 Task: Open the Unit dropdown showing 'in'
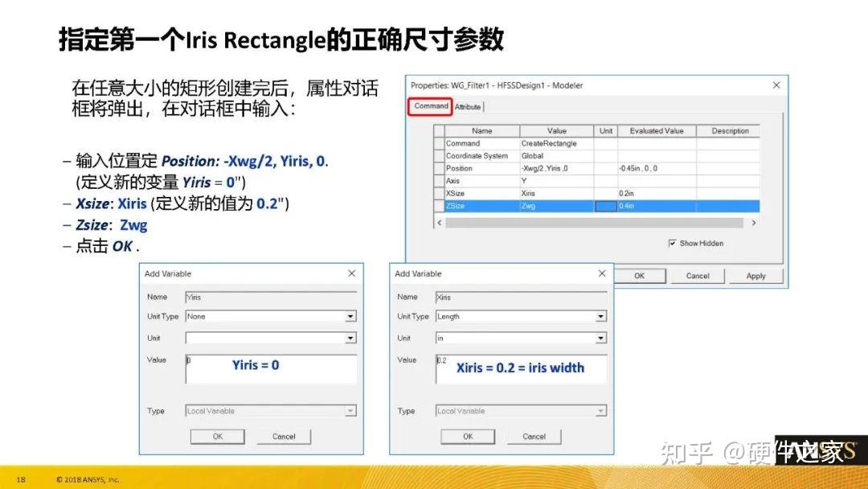pyautogui.click(x=601, y=338)
